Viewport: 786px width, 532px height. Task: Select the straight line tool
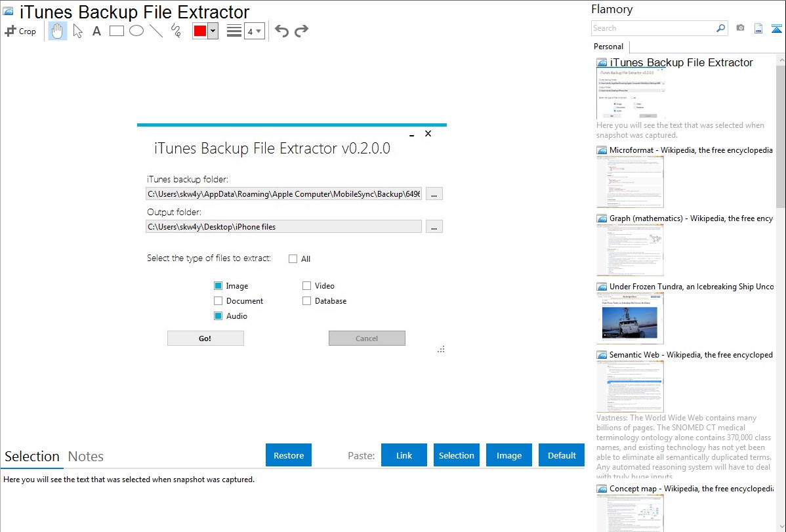click(156, 31)
